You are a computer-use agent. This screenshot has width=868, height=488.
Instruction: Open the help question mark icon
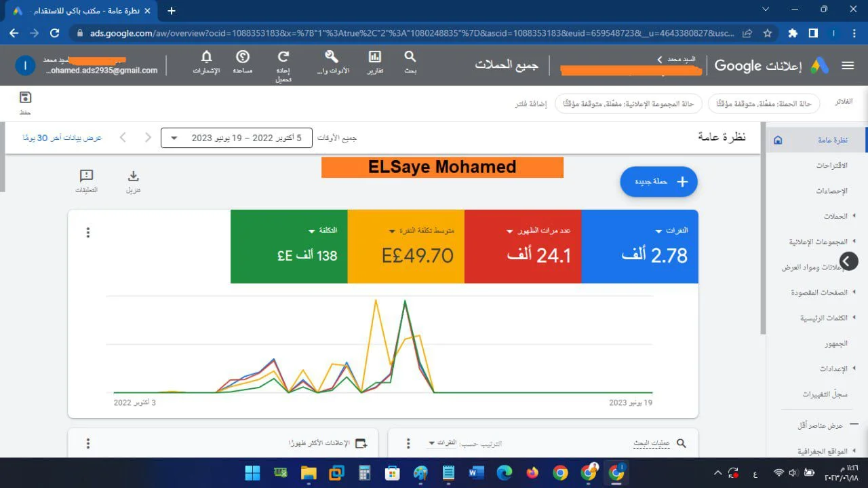[x=242, y=58]
